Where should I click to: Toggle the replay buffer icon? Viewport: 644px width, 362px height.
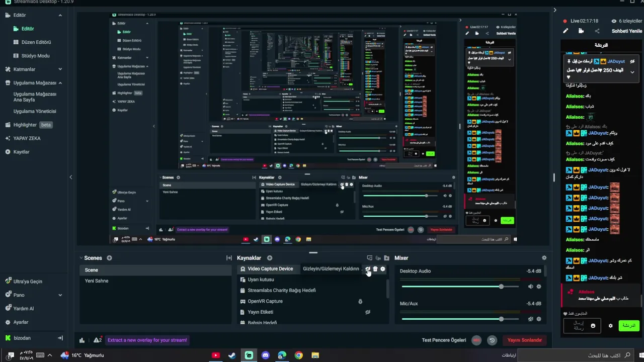[x=492, y=340]
